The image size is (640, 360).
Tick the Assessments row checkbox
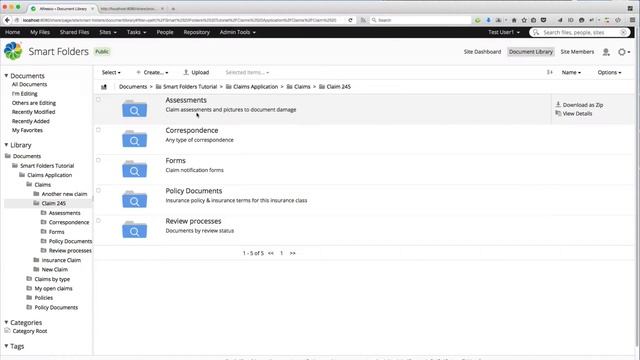click(x=98, y=100)
